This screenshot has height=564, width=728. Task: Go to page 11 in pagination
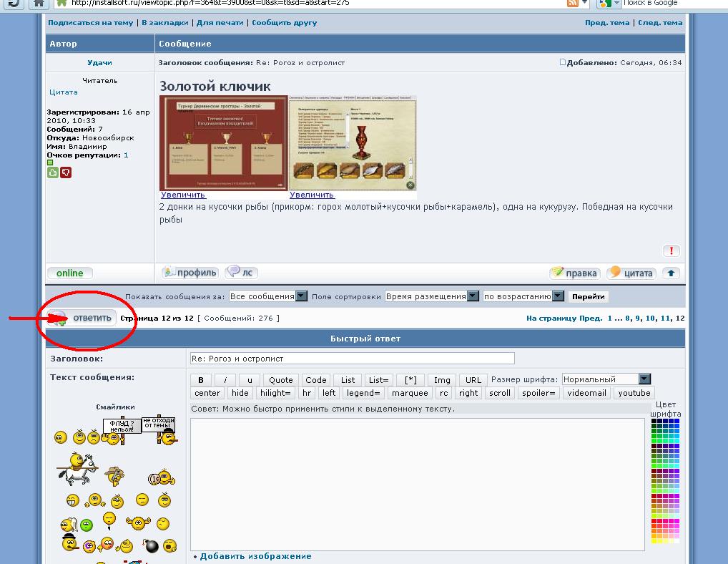pos(665,319)
